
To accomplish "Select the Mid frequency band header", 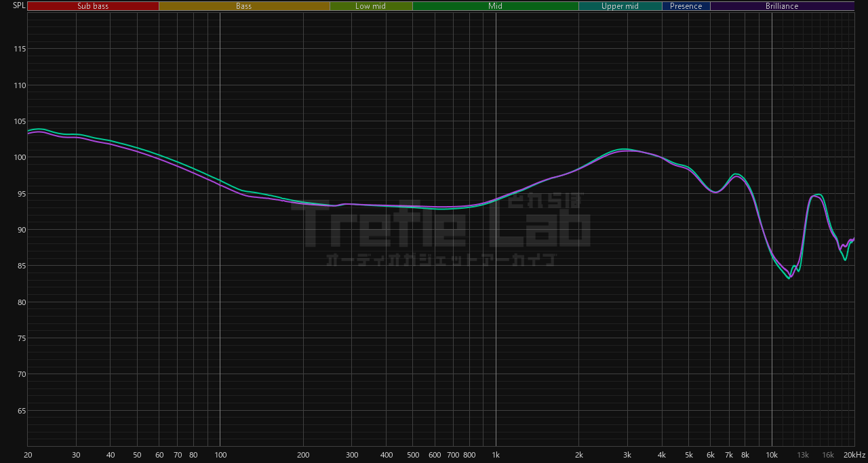I will click(495, 6).
